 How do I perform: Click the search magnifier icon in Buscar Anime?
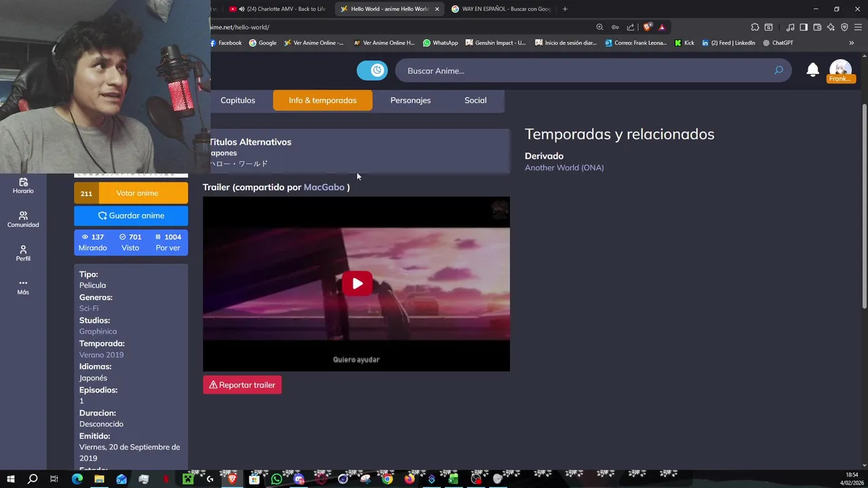[778, 70]
